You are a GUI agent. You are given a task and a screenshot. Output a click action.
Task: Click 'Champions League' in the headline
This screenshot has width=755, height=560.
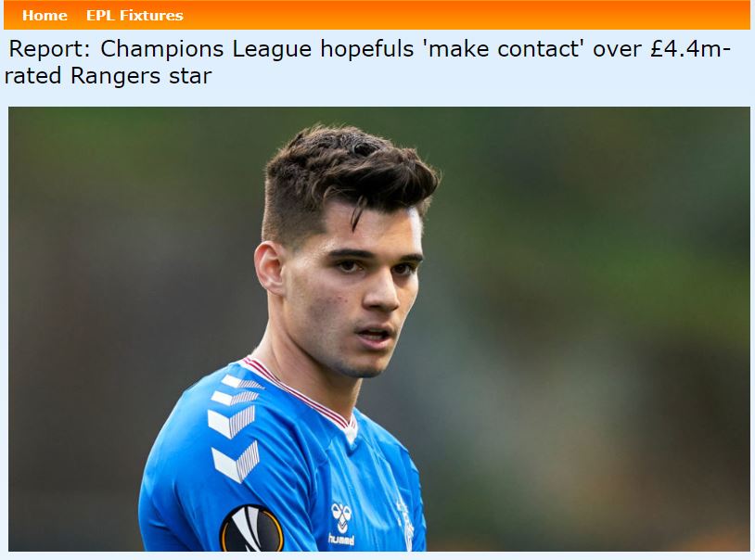(206, 49)
